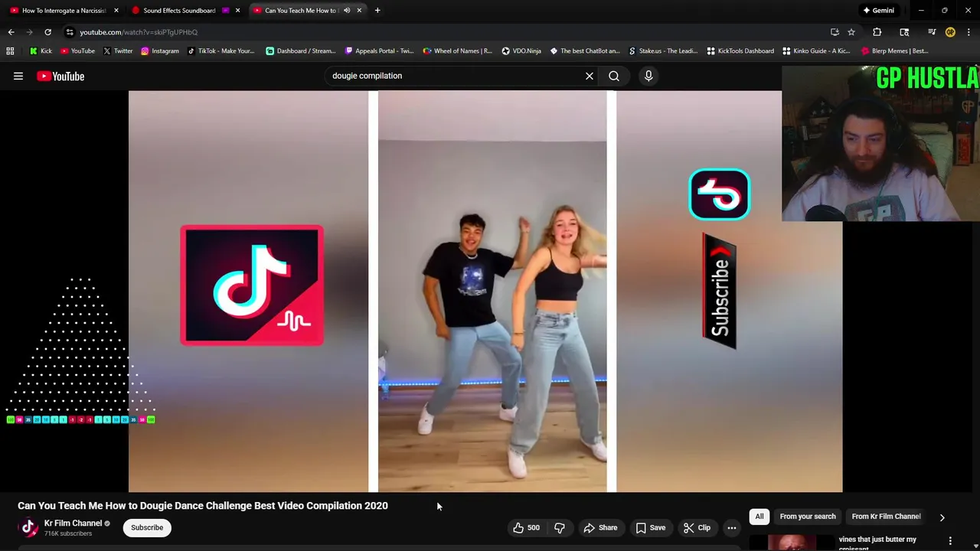Open Stake.us bookmark
Image resolution: width=980 pixels, height=551 pixels.
(x=663, y=51)
